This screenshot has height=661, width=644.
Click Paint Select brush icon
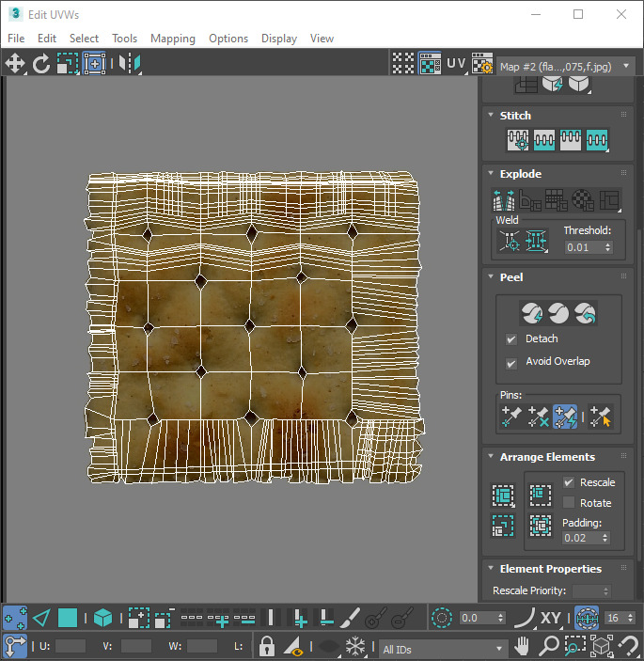[350, 618]
